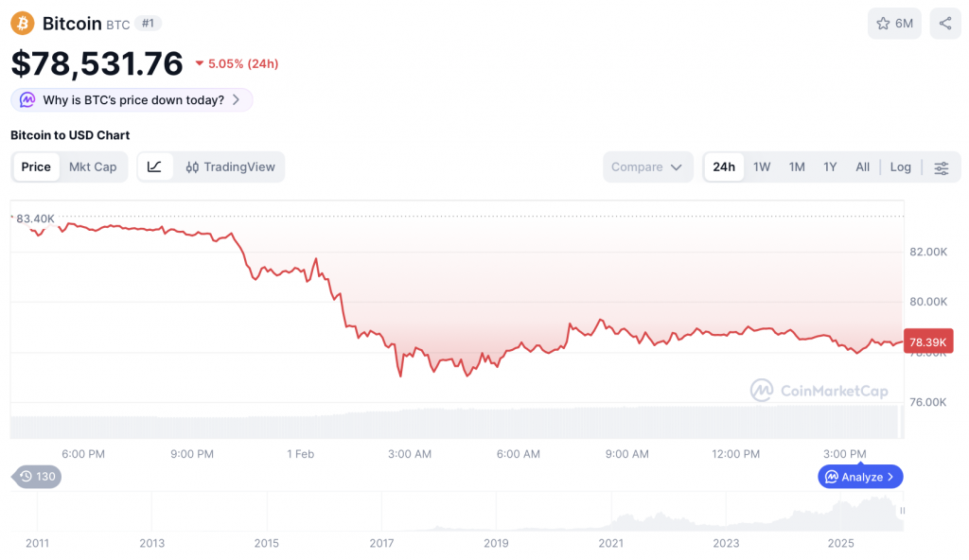Viewport: 969px width, 560px height.
Task: Switch to the All timeframe
Action: (862, 166)
